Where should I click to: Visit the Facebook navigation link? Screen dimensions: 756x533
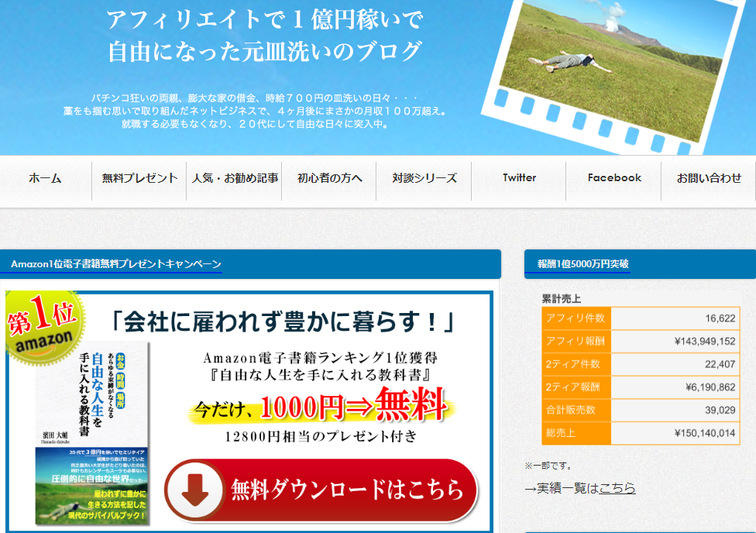[614, 178]
